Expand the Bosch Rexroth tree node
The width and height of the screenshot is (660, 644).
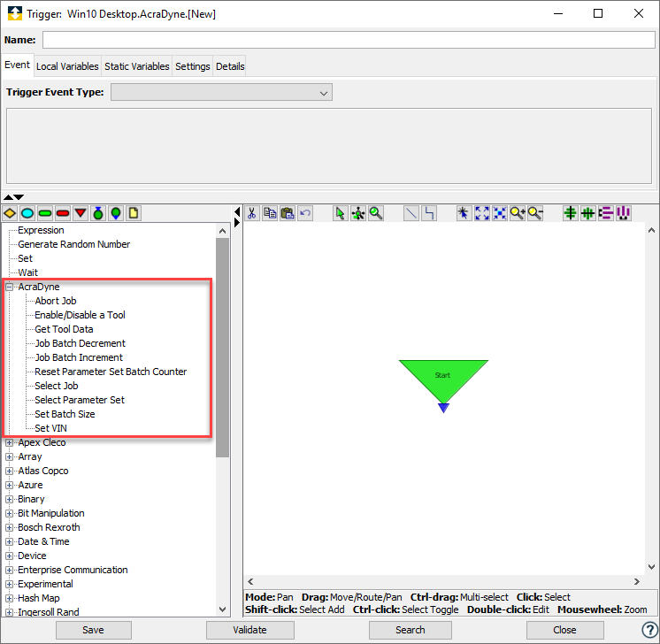(9, 528)
